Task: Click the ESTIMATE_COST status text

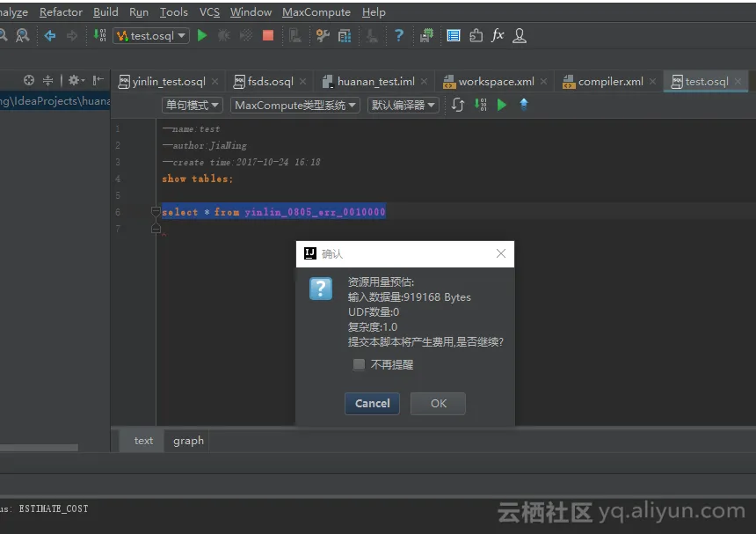Action: point(54,508)
